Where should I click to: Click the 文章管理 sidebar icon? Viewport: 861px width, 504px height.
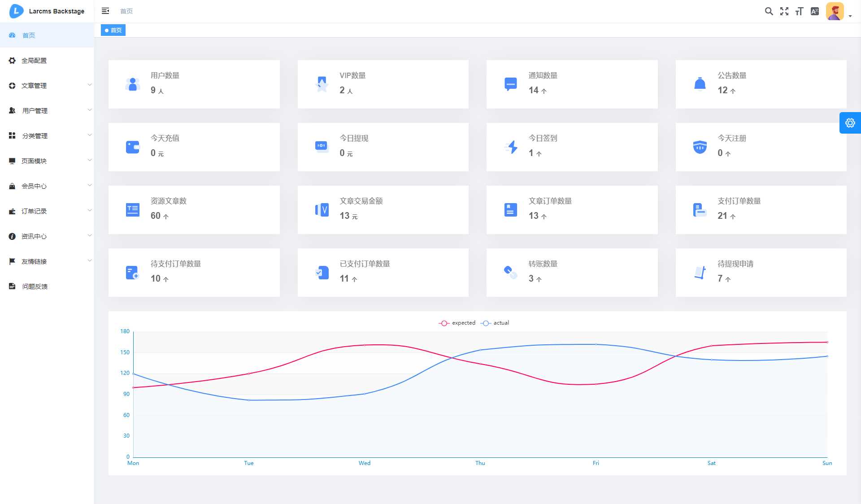[x=13, y=85]
